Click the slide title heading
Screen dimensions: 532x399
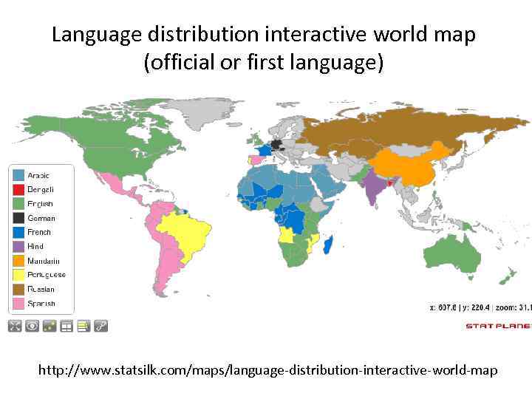point(264,48)
